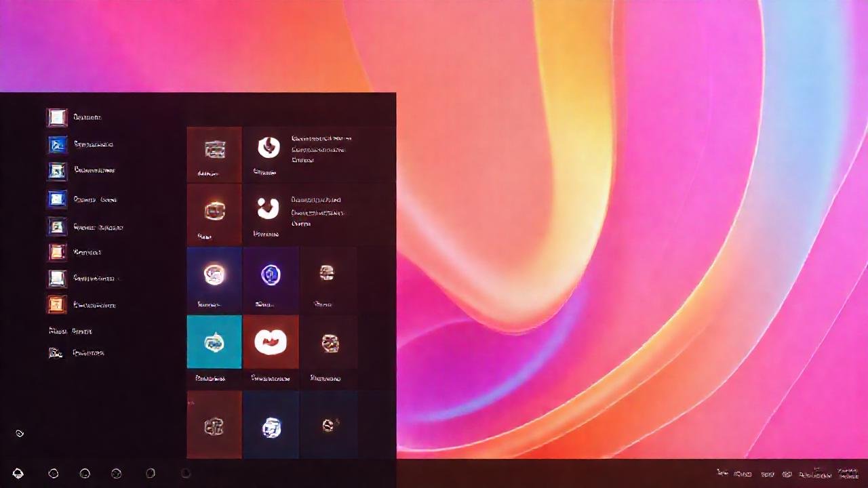Open the teal tile in the Start menu

tap(214, 342)
